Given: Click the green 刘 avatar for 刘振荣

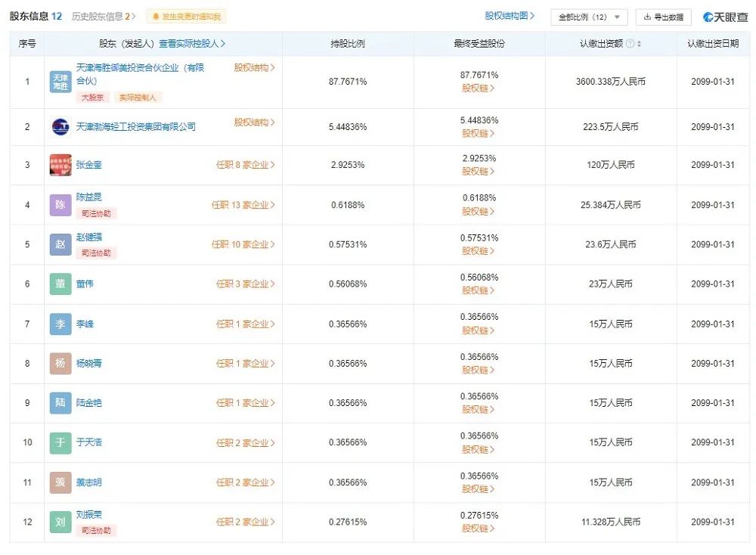Looking at the screenshot, I should (60, 522).
